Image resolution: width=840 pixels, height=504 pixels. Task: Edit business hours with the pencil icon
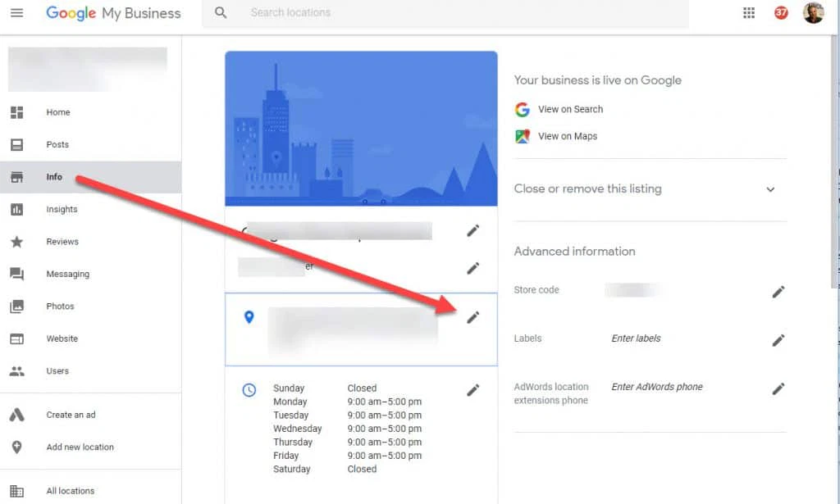tap(473, 390)
